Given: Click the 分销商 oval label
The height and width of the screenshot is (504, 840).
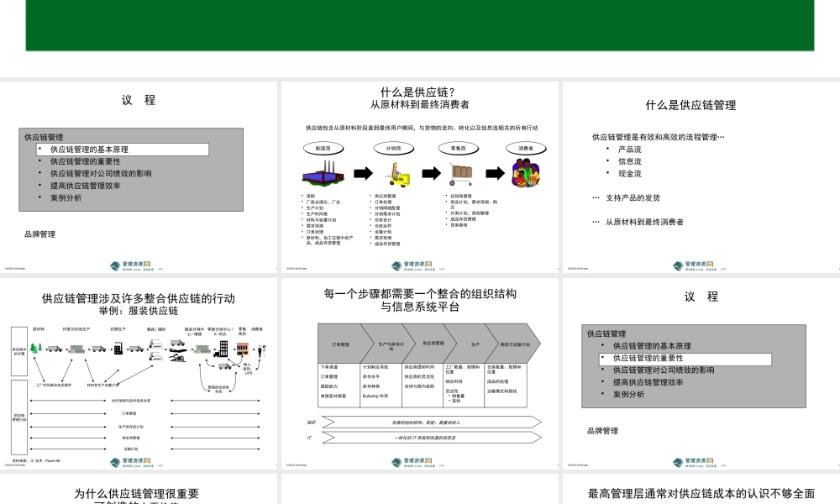Looking at the screenshot, I should click(x=393, y=149).
